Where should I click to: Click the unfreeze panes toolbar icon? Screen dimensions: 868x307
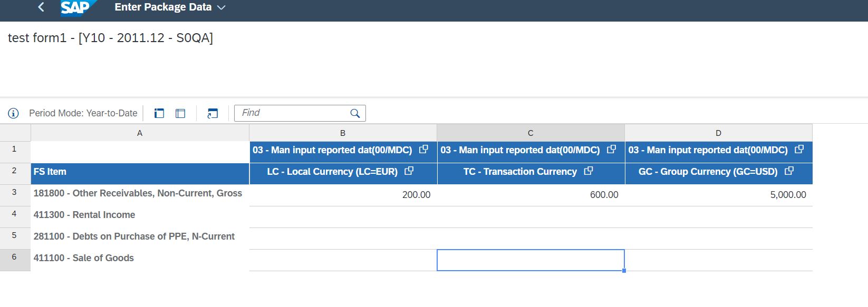click(x=180, y=113)
